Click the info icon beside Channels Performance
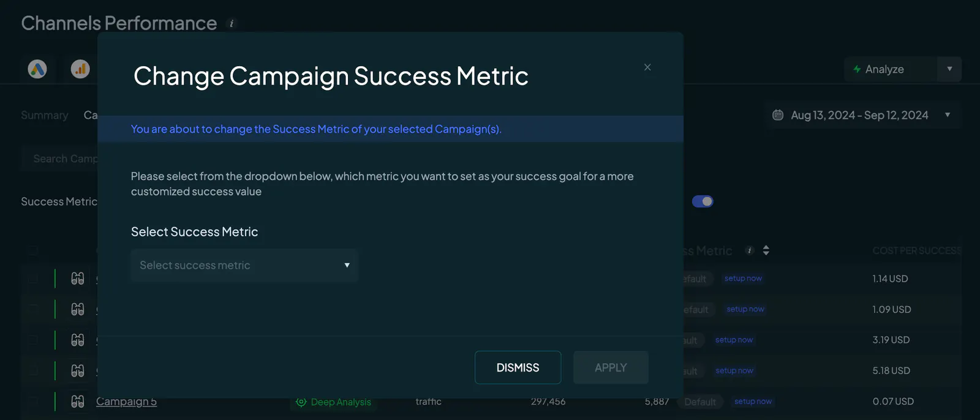The image size is (980, 420). [232, 24]
